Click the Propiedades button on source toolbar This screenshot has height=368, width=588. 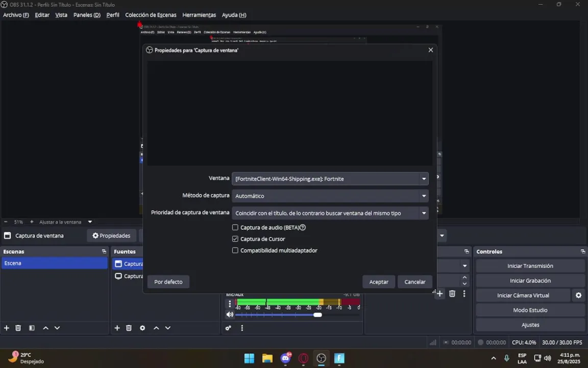click(x=112, y=236)
